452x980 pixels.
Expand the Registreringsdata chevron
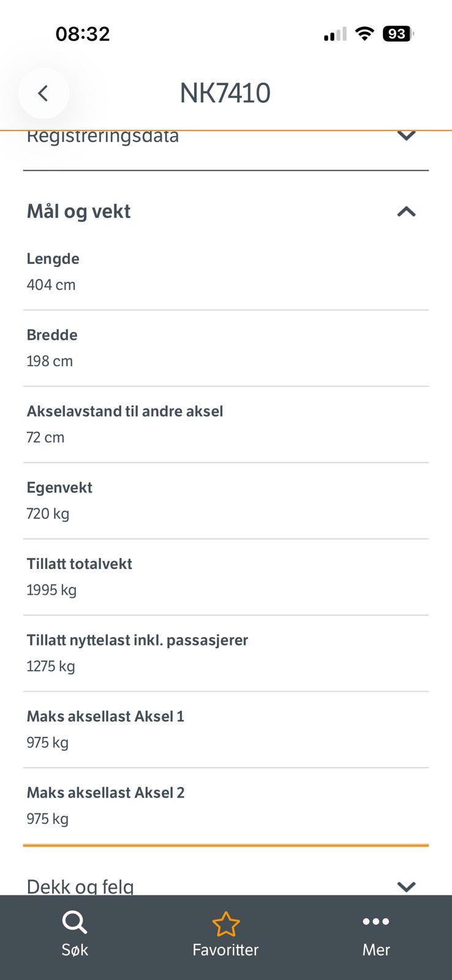(x=406, y=135)
